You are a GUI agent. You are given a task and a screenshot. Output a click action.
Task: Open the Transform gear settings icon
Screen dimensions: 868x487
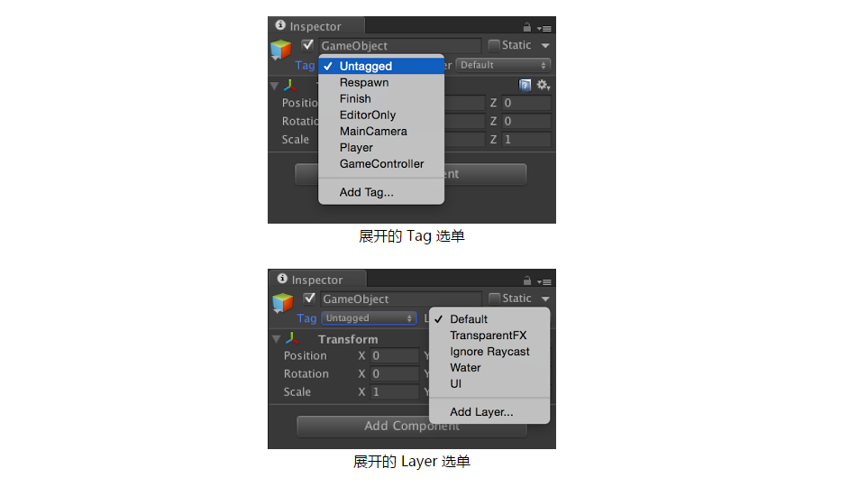pos(543,85)
